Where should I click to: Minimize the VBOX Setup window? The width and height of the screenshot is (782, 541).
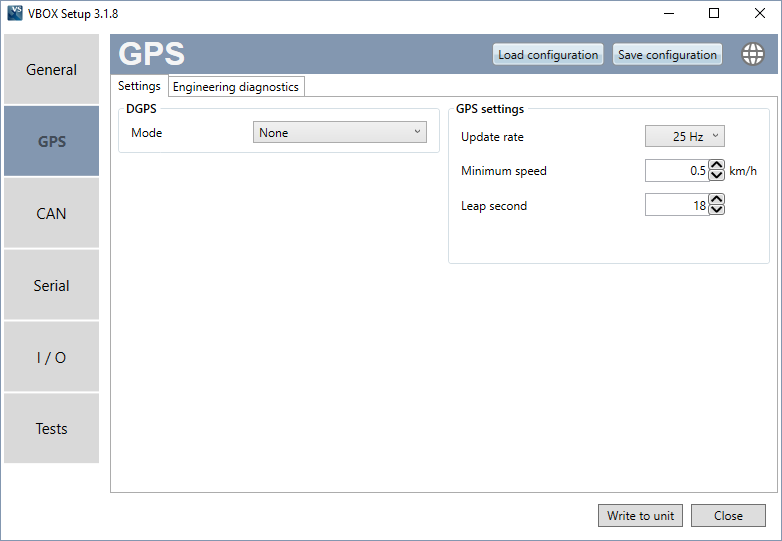point(669,13)
